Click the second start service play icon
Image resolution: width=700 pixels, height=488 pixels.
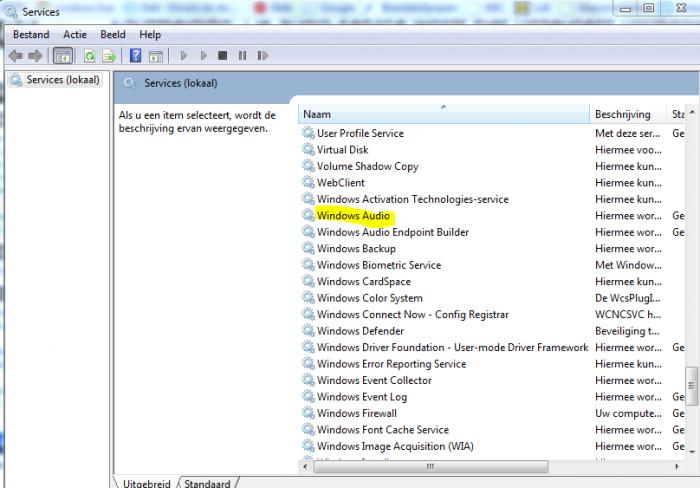point(204,55)
